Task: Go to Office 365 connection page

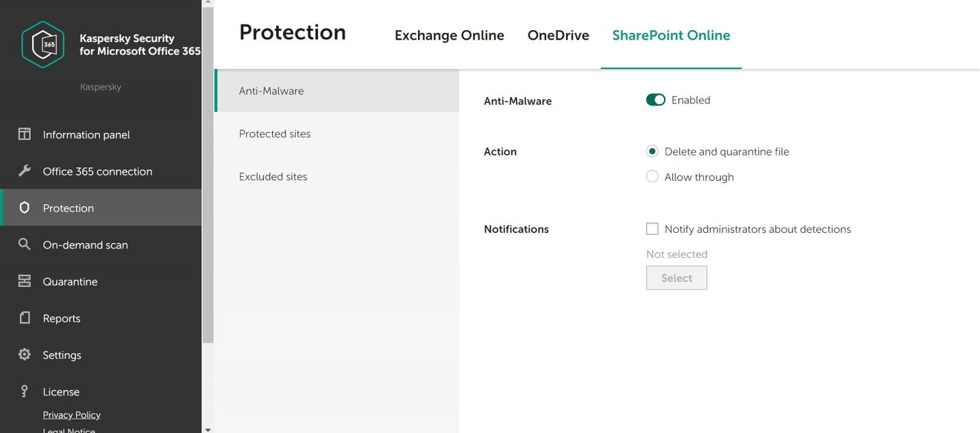Action: click(x=101, y=171)
